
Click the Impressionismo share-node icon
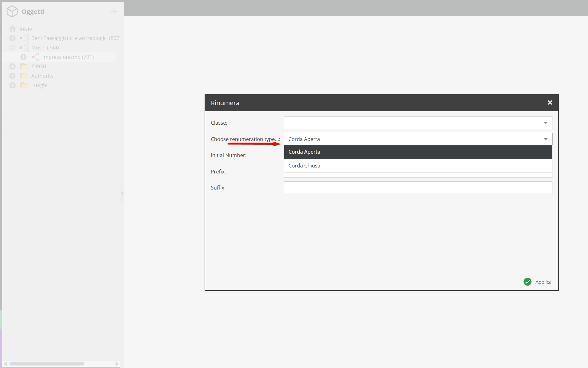coord(35,57)
